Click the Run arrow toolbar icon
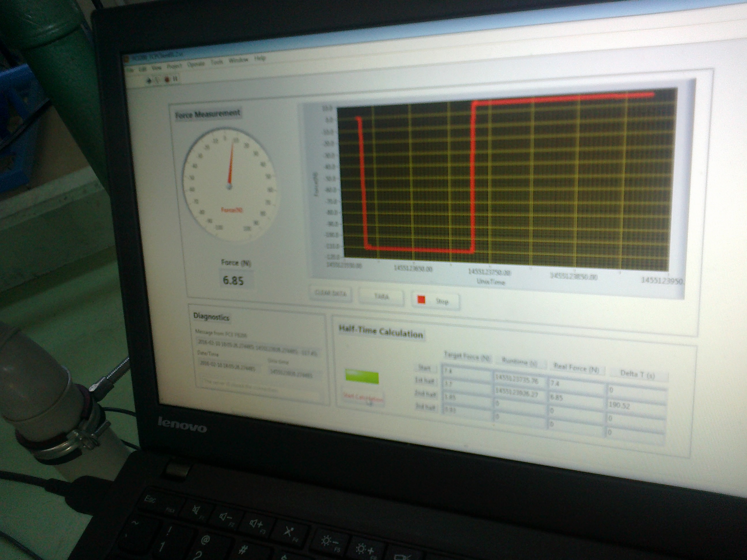Image resolution: width=747 pixels, height=560 pixels. coord(150,80)
